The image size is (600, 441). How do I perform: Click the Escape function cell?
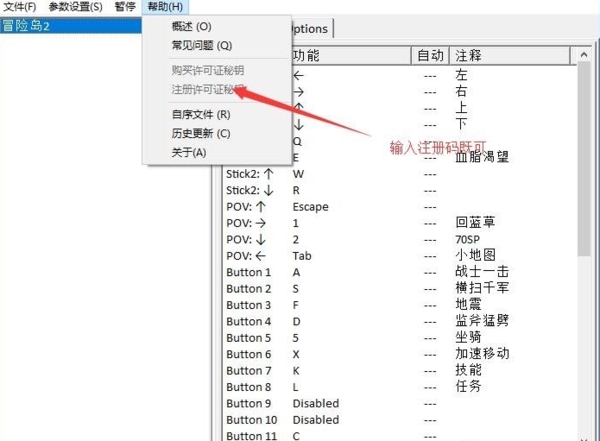310,207
